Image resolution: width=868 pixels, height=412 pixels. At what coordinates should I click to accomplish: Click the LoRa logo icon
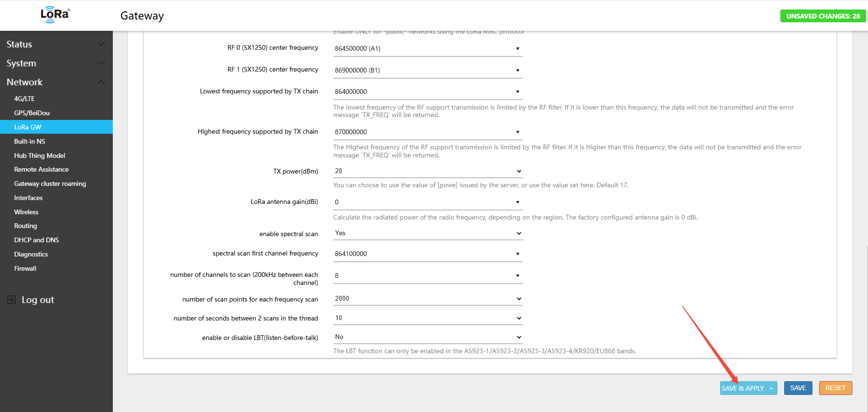[x=55, y=15]
